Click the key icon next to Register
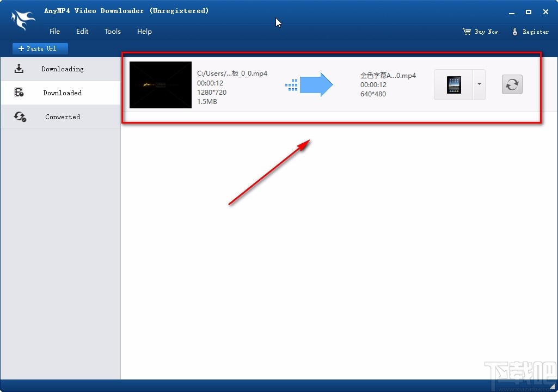 coord(514,32)
